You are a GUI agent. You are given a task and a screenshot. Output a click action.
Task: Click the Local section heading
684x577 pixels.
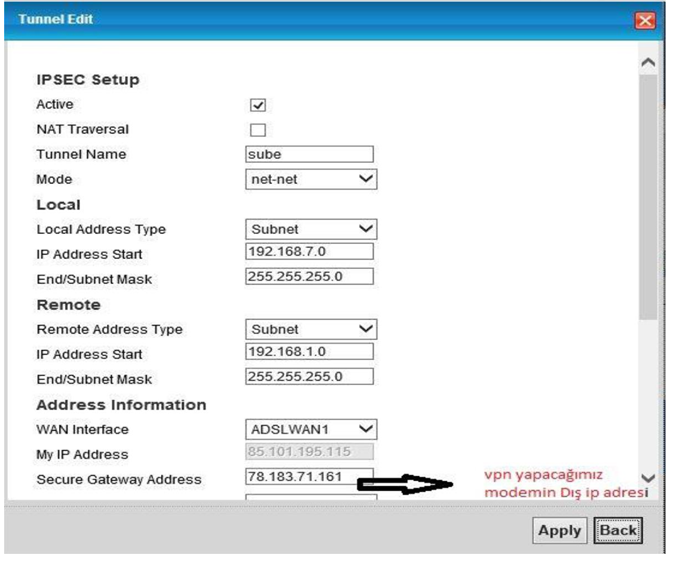[x=58, y=205]
